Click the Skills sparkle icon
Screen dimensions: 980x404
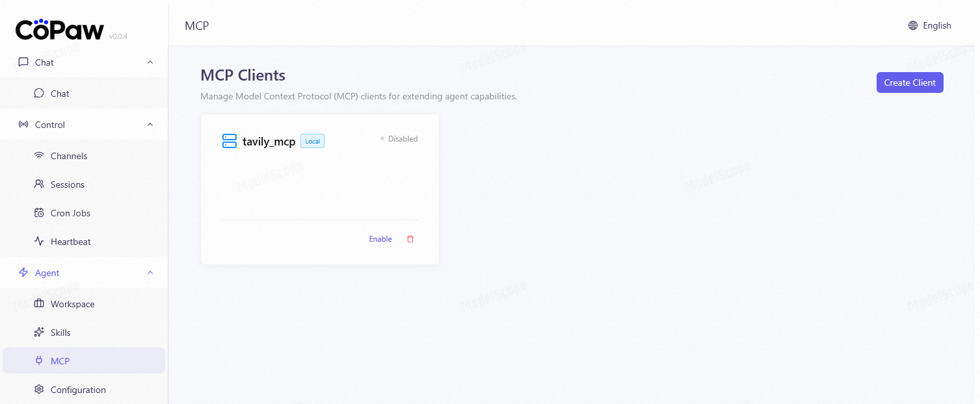click(x=39, y=333)
